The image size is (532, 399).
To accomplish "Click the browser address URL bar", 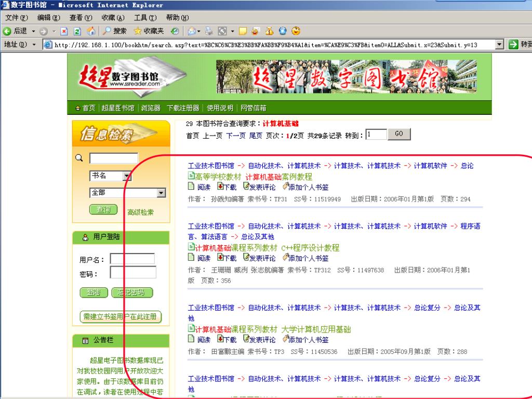I will tap(273, 45).
